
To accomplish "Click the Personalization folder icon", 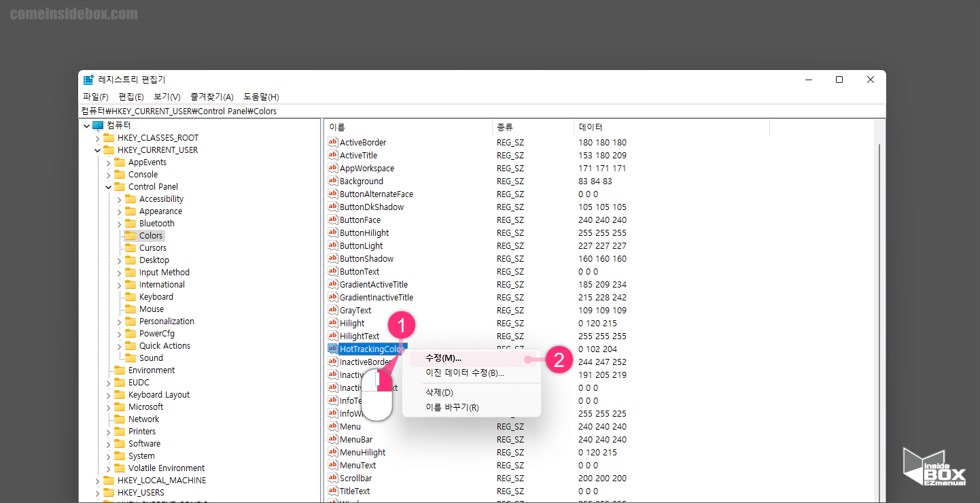I will click(x=132, y=321).
